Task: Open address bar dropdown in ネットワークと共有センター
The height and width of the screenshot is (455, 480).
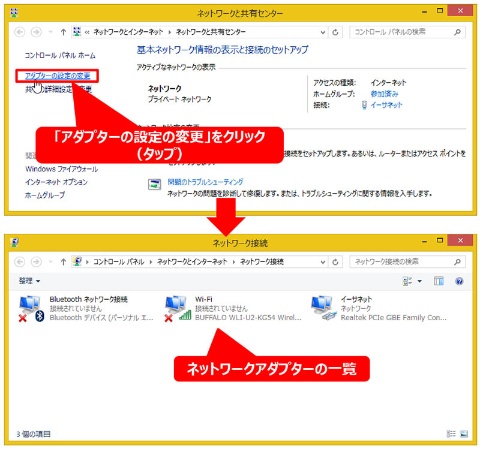Action: 323,32
